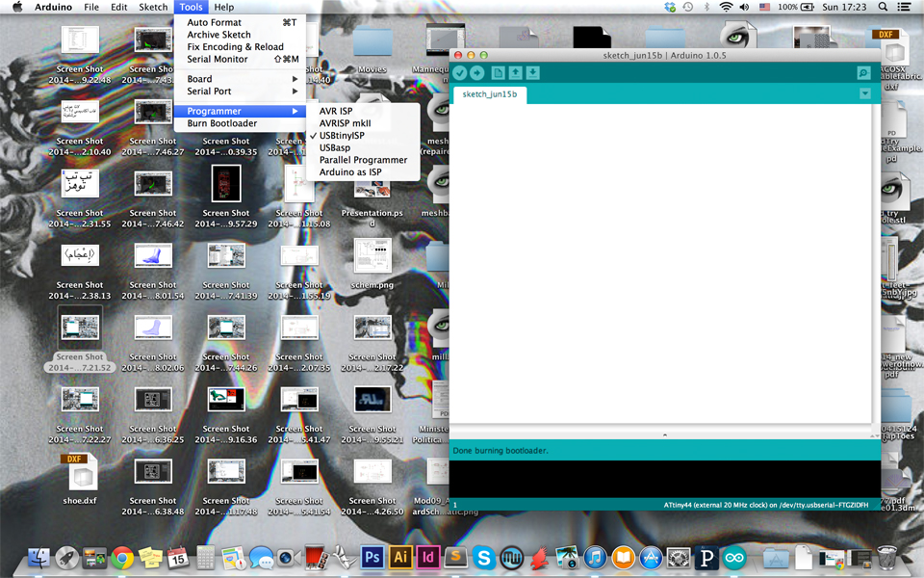Open Skype from the Dock
This screenshot has height=578, width=924.
483,558
